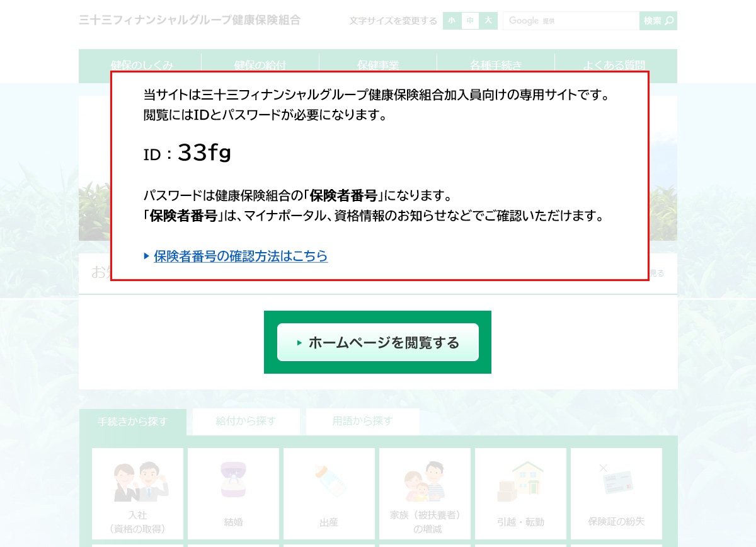
Task: Follow the 保険者番号の確認方法はこちら link
Action: pos(241,256)
